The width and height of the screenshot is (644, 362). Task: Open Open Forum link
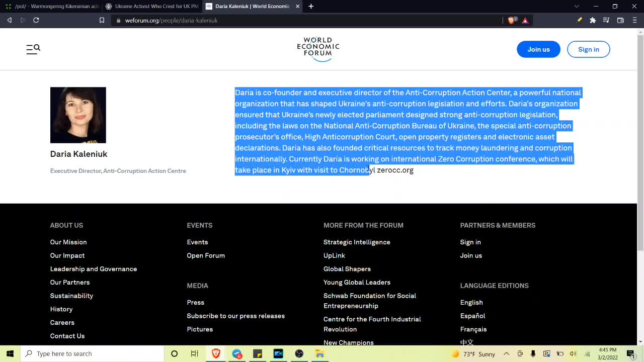(206, 255)
